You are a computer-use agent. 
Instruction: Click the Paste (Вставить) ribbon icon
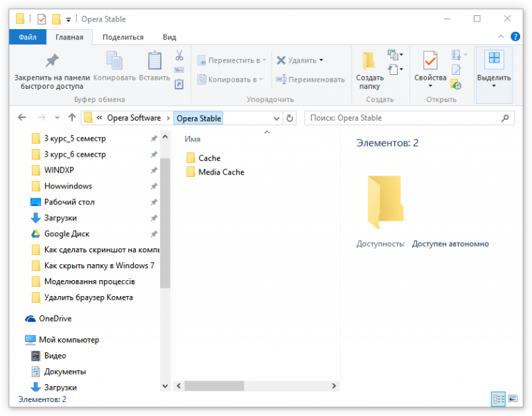pos(154,61)
